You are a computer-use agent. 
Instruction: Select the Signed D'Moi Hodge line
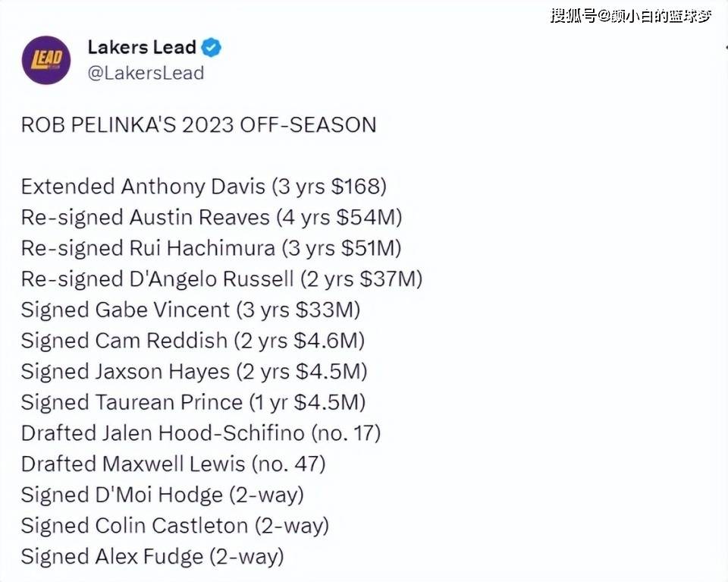162,495
